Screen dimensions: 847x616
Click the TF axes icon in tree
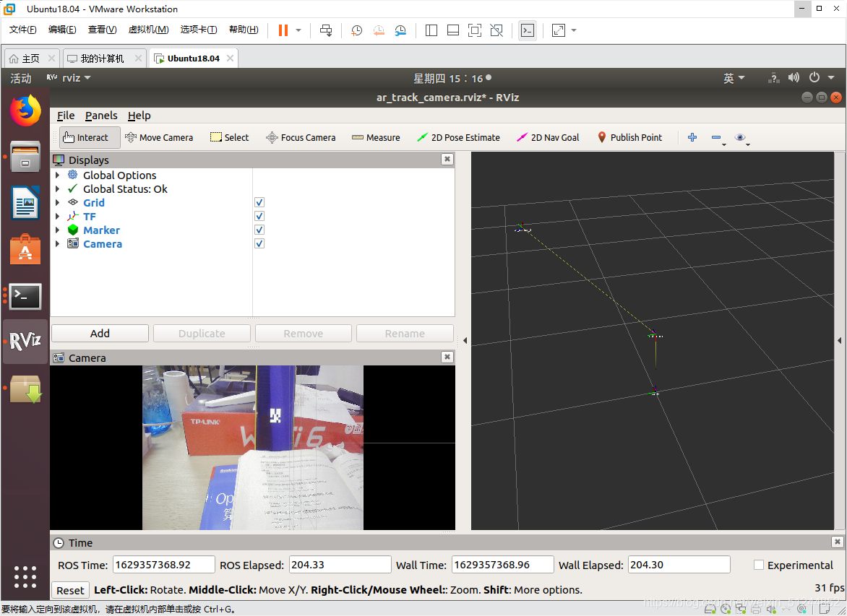(73, 217)
